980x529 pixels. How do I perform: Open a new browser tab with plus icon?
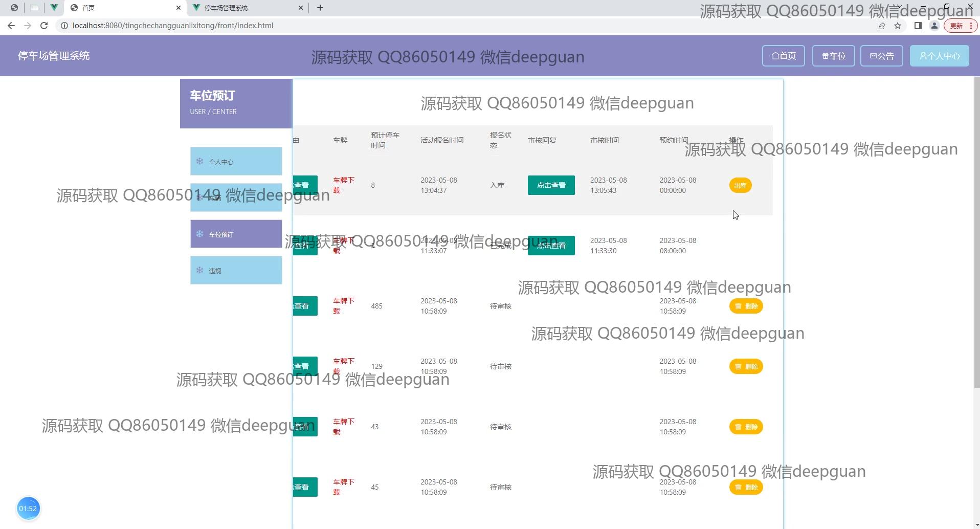pyautogui.click(x=320, y=8)
